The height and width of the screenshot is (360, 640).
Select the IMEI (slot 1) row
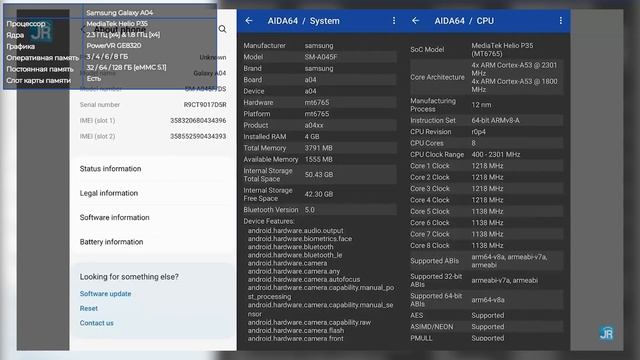pyautogui.click(x=153, y=120)
